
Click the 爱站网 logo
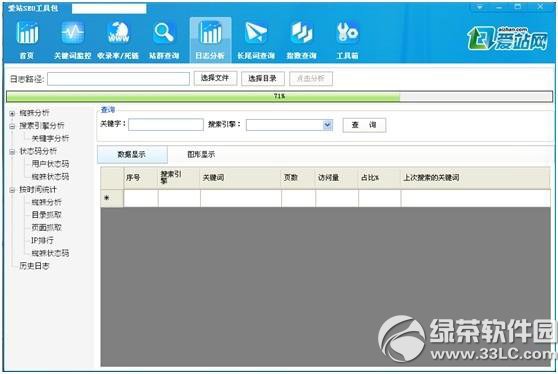[x=508, y=38]
